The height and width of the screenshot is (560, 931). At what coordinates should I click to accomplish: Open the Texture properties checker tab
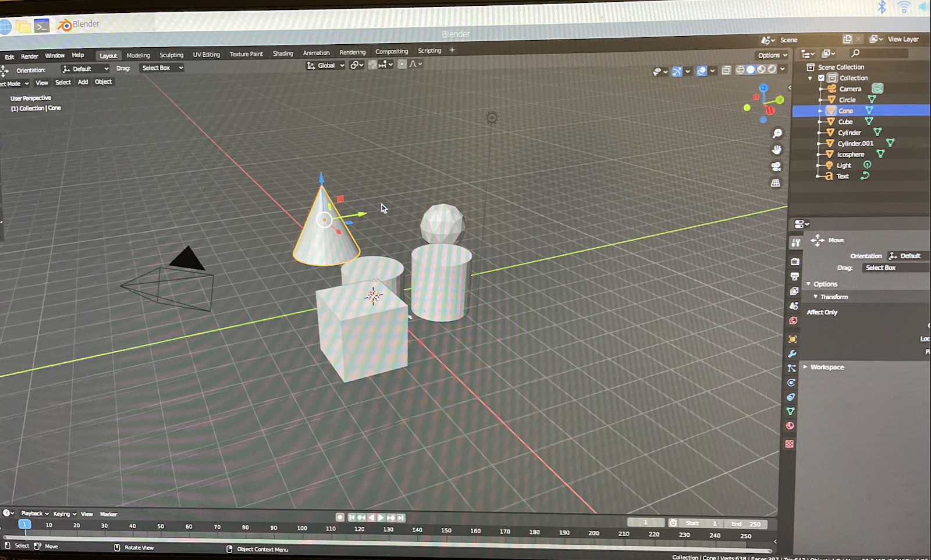(x=789, y=444)
